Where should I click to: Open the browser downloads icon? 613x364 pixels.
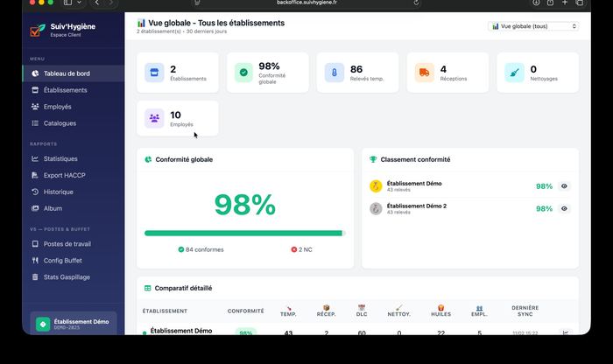pyautogui.click(x=536, y=3)
